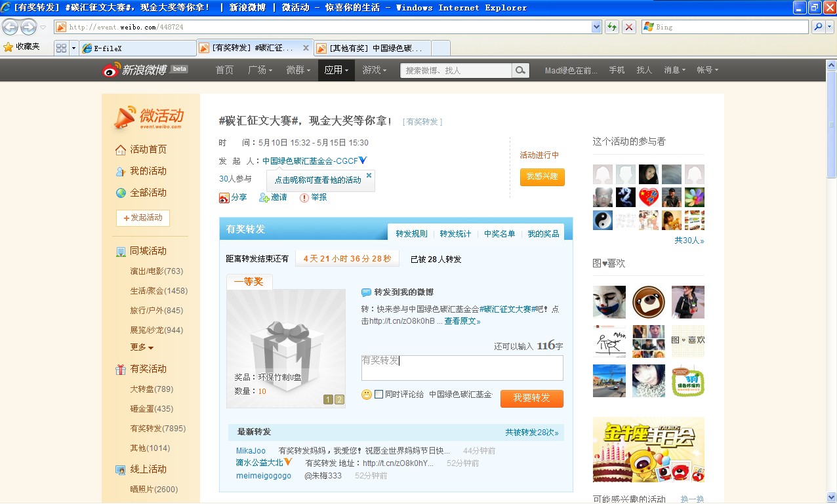
Task: Open the emoticon smiley picker
Action: pos(367,395)
